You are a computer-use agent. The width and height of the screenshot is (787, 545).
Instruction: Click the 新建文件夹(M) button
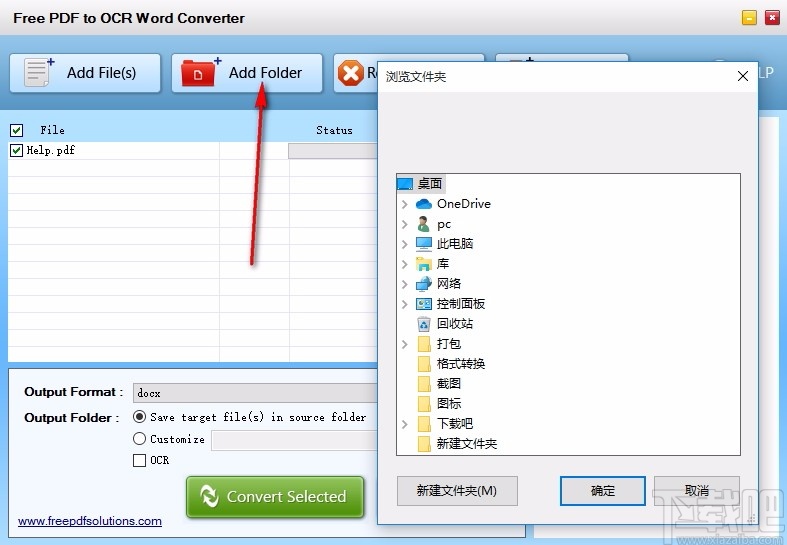(457, 491)
